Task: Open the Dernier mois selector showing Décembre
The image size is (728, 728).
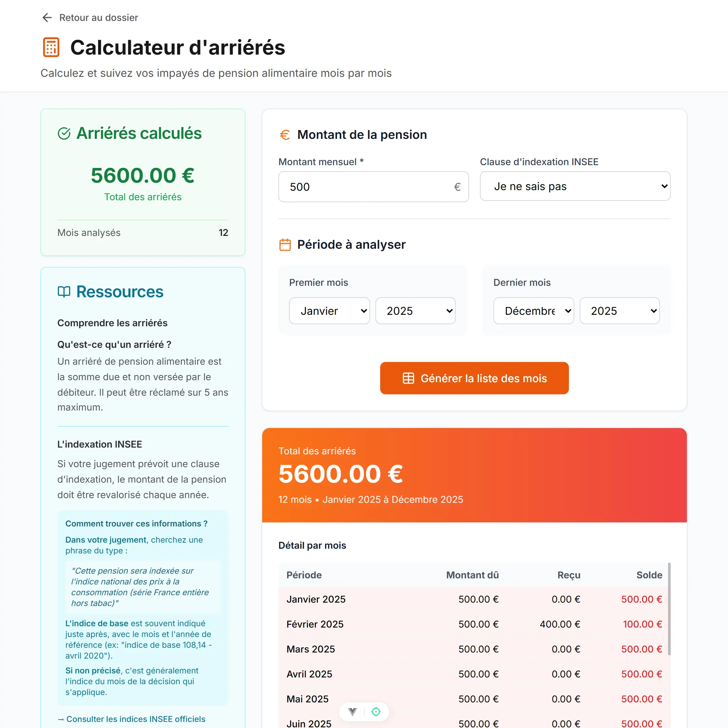Action: pos(533,310)
